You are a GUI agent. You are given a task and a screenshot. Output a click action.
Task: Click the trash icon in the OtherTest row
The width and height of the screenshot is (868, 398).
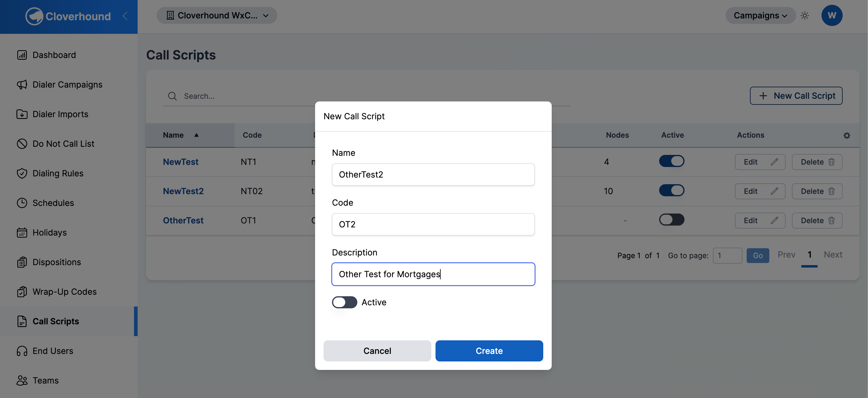831,220
